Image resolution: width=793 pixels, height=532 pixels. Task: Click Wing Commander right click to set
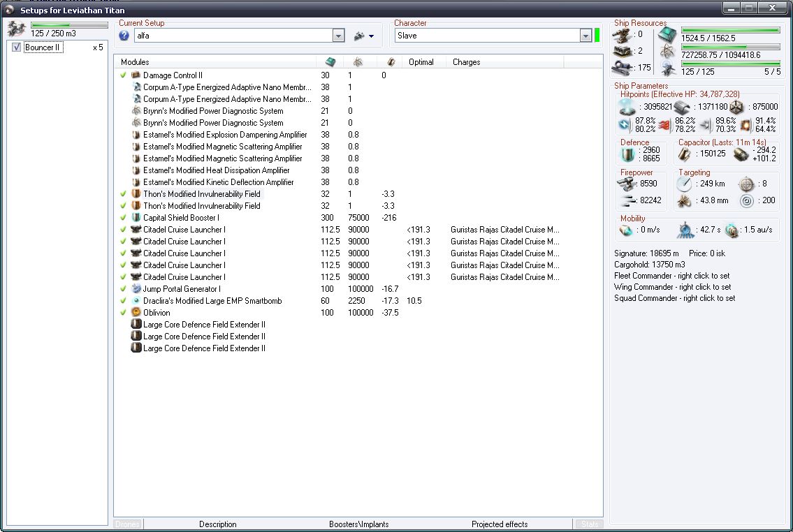tap(672, 287)
